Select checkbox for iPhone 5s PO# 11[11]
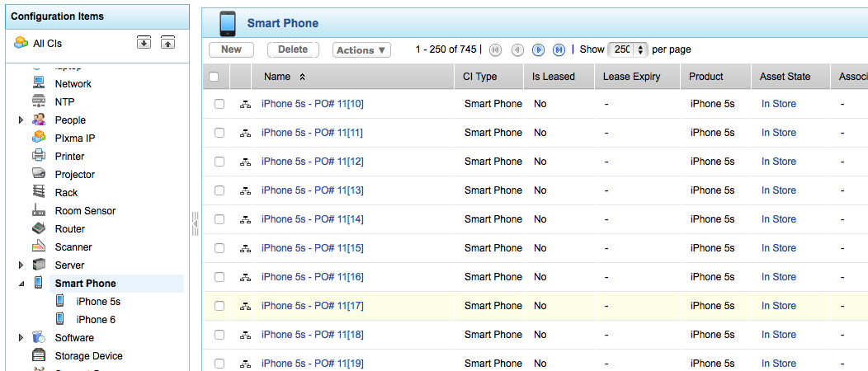This screenshot has height=371, width=868. [219, 133]
